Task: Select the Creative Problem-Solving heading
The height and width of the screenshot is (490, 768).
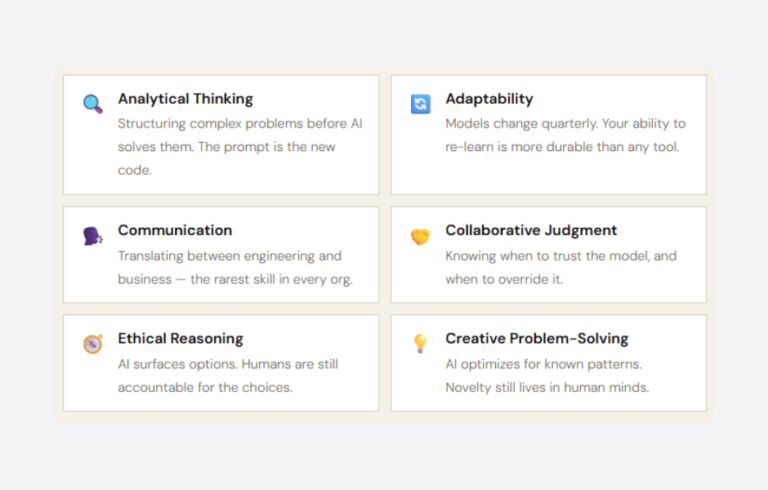Action: (x=537, y=339)
